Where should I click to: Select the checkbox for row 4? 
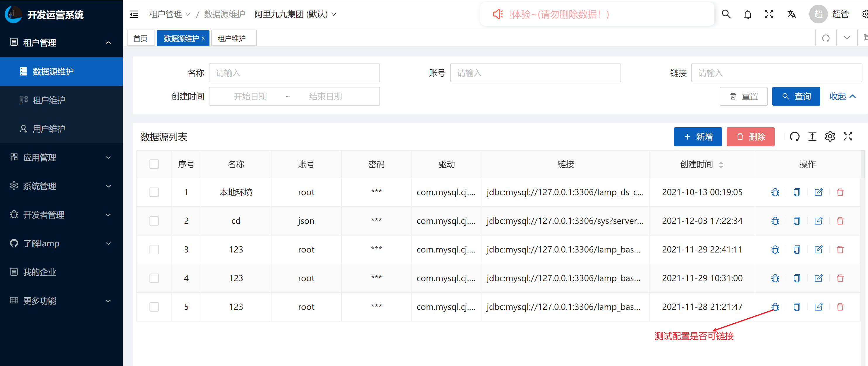(x=154, y=278)
